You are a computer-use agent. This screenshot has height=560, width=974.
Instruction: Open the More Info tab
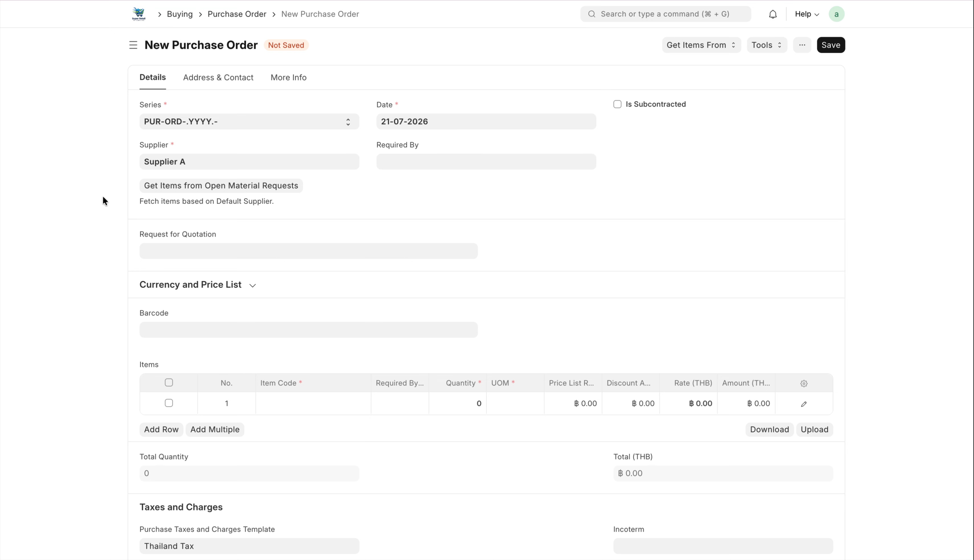[x=288, y=77]
